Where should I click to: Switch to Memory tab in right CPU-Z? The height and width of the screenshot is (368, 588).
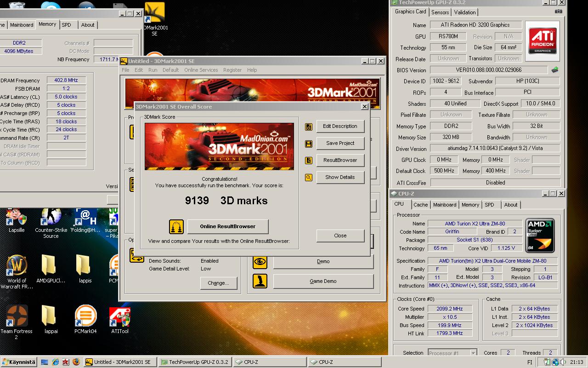point(470,205)
